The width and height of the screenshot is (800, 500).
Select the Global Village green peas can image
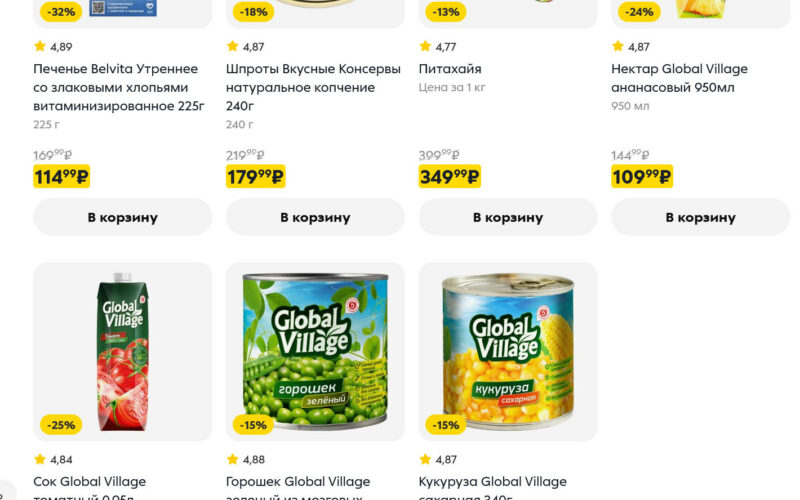315,350
